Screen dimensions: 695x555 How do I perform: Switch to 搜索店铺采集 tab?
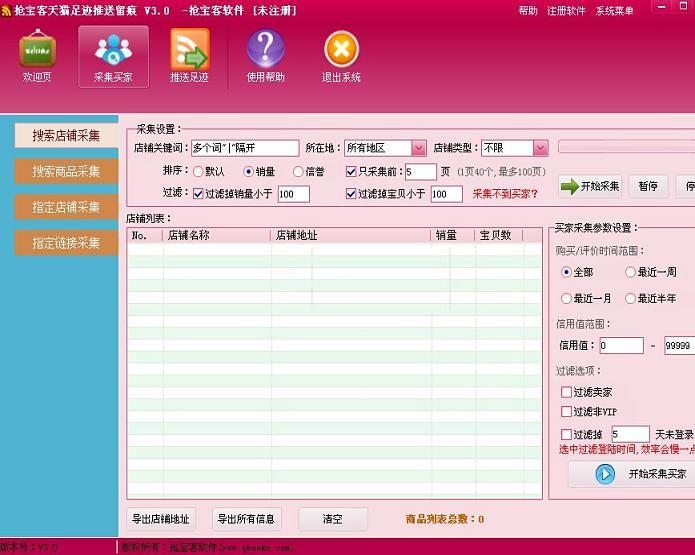(66, 136)
